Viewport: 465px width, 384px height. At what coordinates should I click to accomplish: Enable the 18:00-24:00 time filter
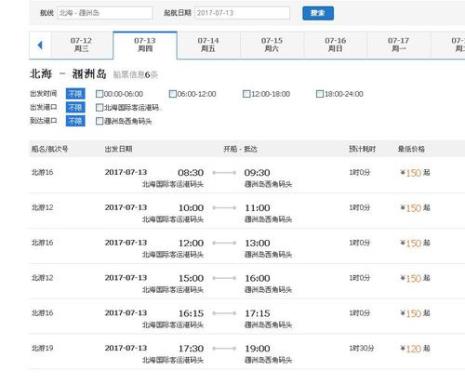(x=320, y=94)
